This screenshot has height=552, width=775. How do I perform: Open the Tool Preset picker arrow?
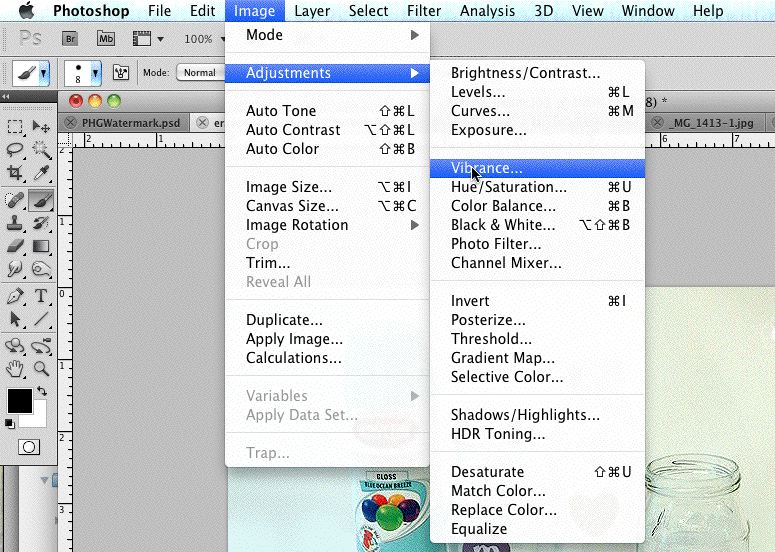point(44,74)
